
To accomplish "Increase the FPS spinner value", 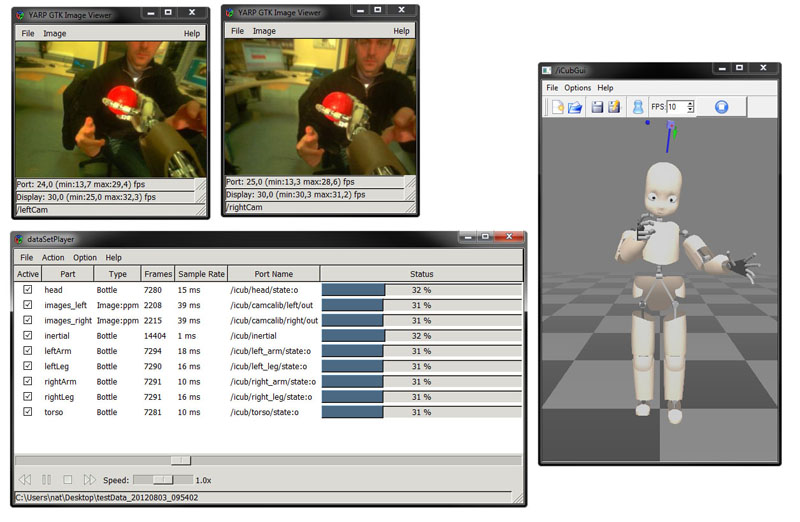I will point(690,103).
